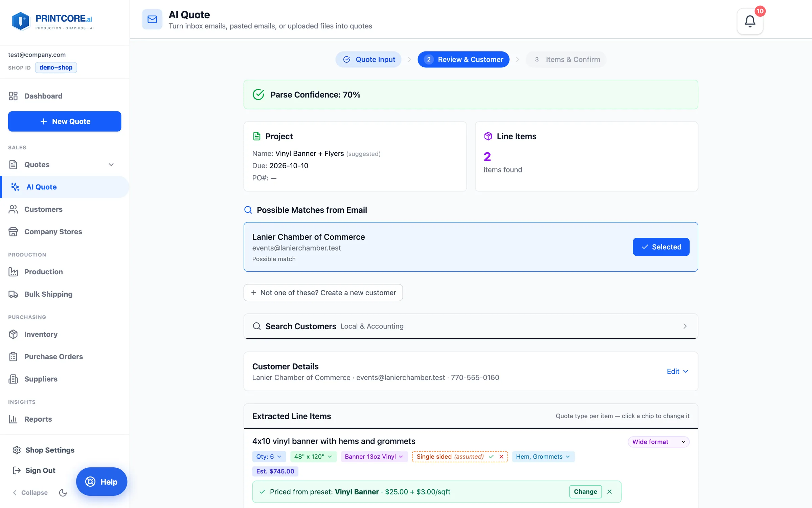Viewport: 812px width, 508px height.
Task: Click Change on the preset pricing
Action: (585, 492)
